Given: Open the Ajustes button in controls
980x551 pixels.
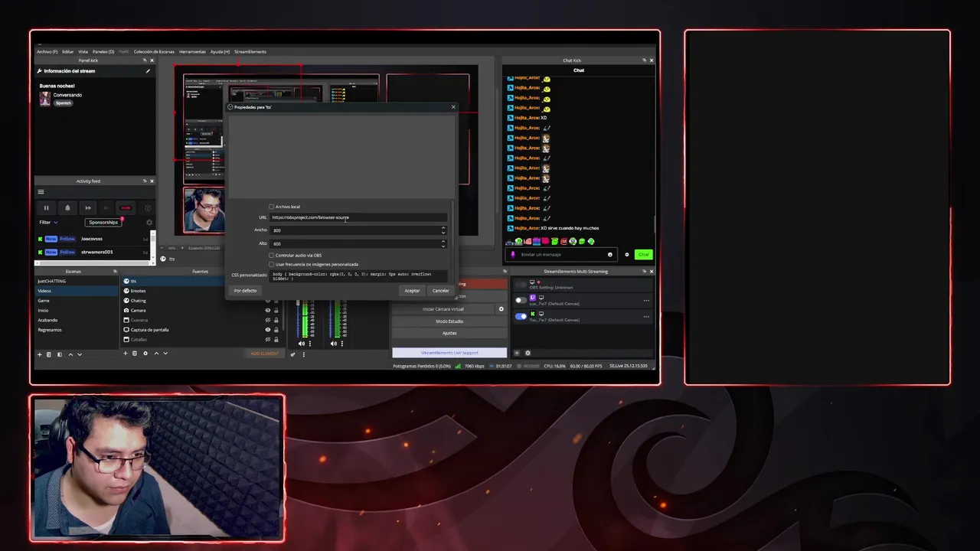Looking at the screenshot, I should click(449, 333).
